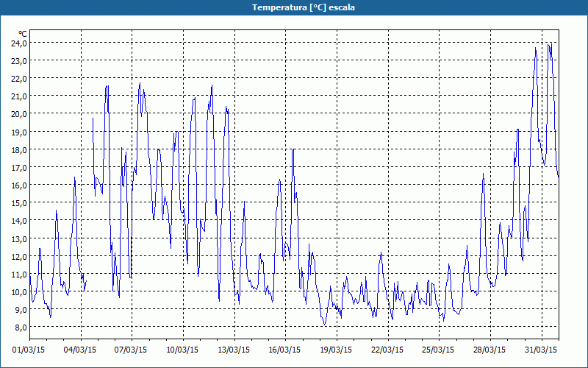Click the 11,0 y-axis label
This screenshot has width=588, height=368.
click(x=18, y=274)
